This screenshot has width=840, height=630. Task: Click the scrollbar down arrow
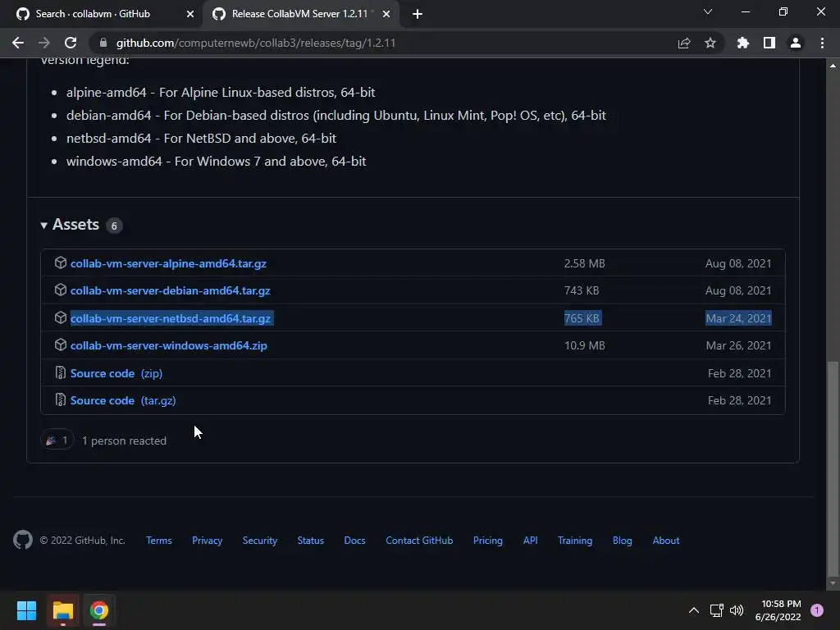(x=833, y=583)
